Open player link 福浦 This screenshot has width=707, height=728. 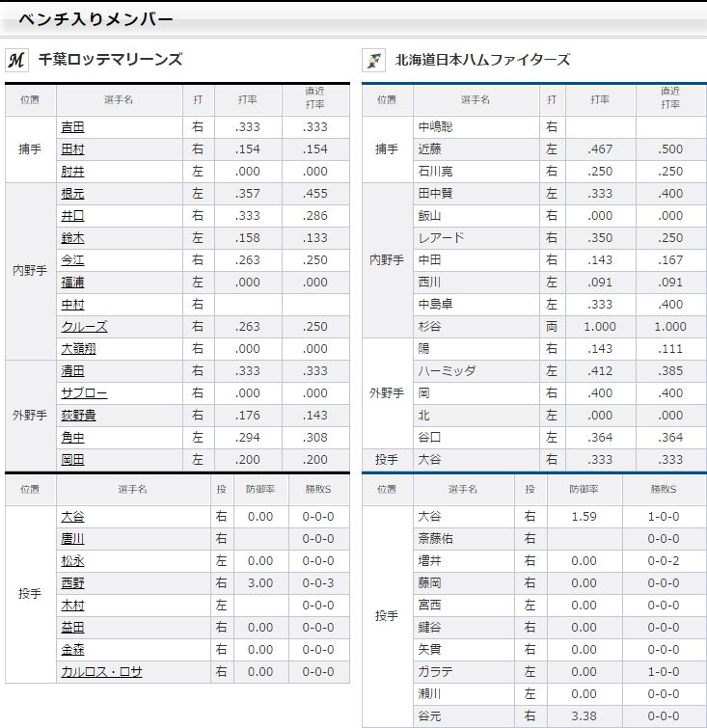click(73, 283)
